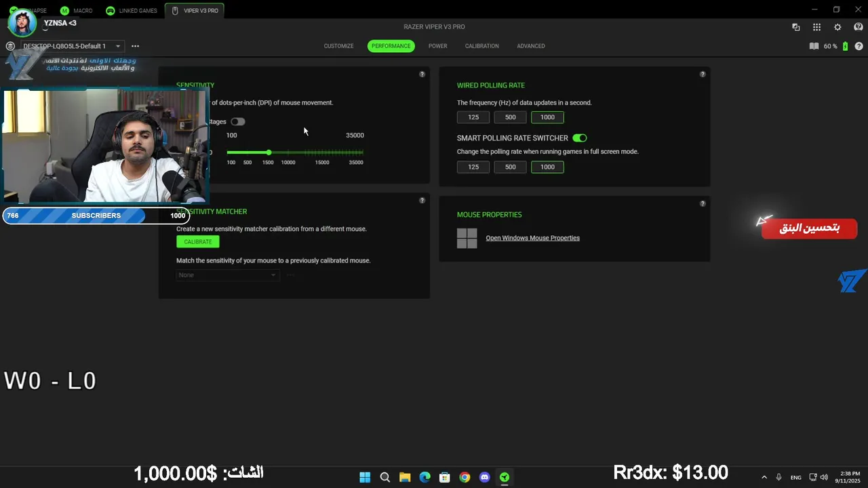Open the Linked Games tab
Screen dimensions: 868x488
pyautogui.click(x=132, y=11)
